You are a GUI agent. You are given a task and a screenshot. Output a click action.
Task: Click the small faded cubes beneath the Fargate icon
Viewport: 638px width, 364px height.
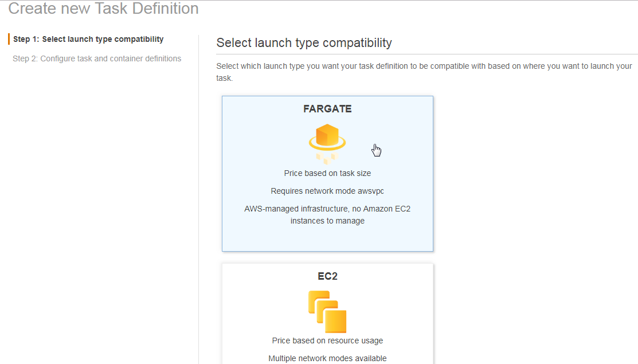(x=327, y=158)
